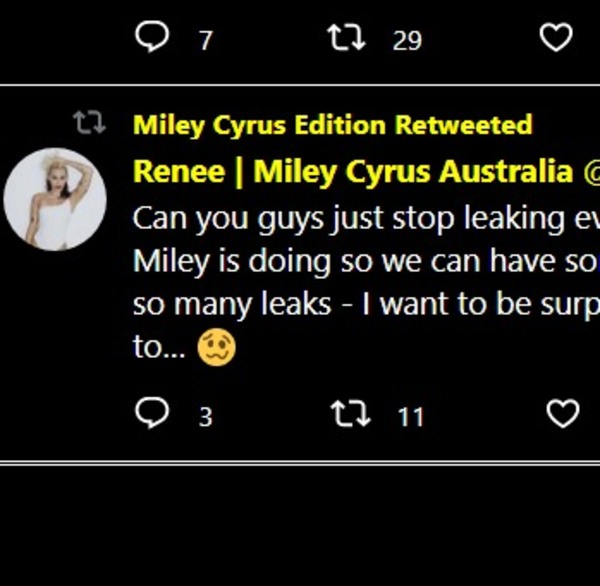Click the retweet count number 29
The width and height of the screenshot is (600, 586).
[407, 41]
